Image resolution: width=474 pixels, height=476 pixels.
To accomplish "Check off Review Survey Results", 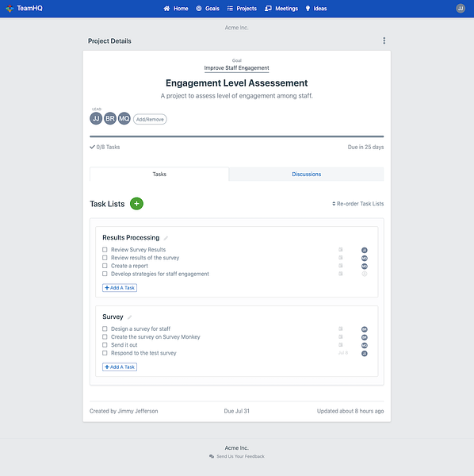I will click(x=105, y=250).
